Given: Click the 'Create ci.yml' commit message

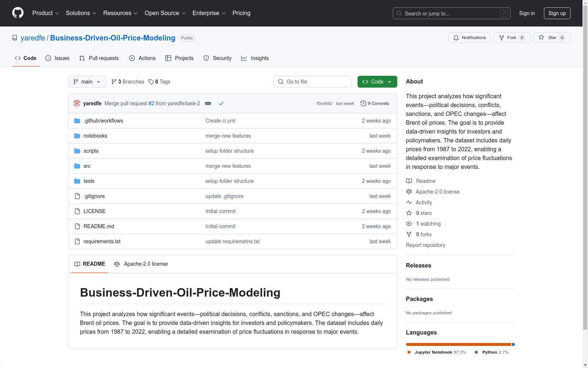Looking at the screenshot, I should click(220, 121).
